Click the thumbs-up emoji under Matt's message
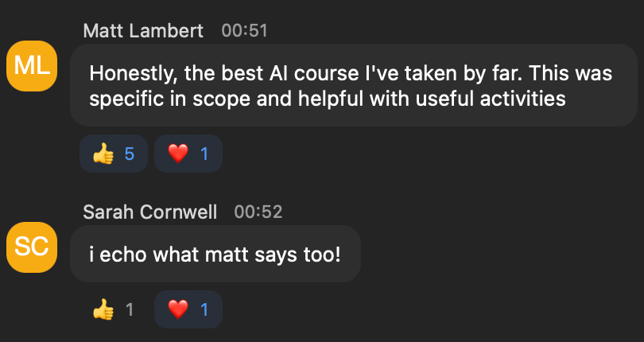The image size is (644, 342). pos(103,154)
